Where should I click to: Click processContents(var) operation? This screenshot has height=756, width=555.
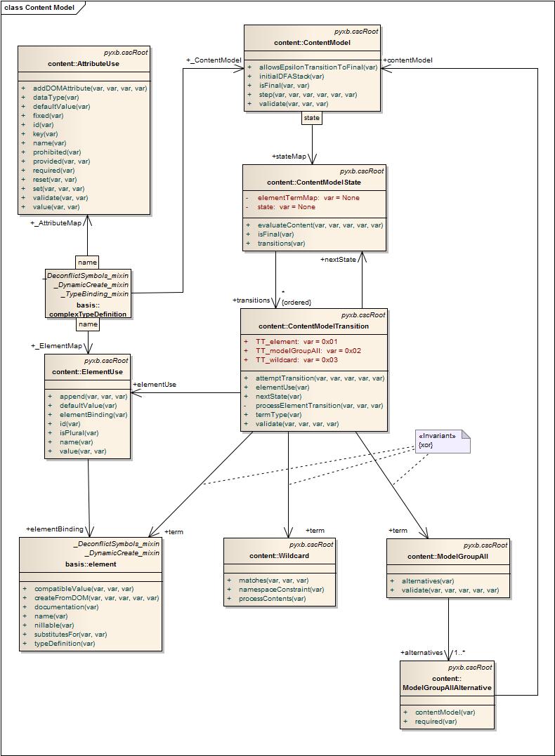[x=272, y=599]
